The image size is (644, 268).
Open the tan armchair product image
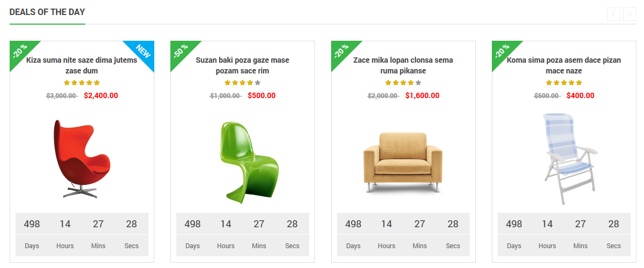click(x=403, y=162)
